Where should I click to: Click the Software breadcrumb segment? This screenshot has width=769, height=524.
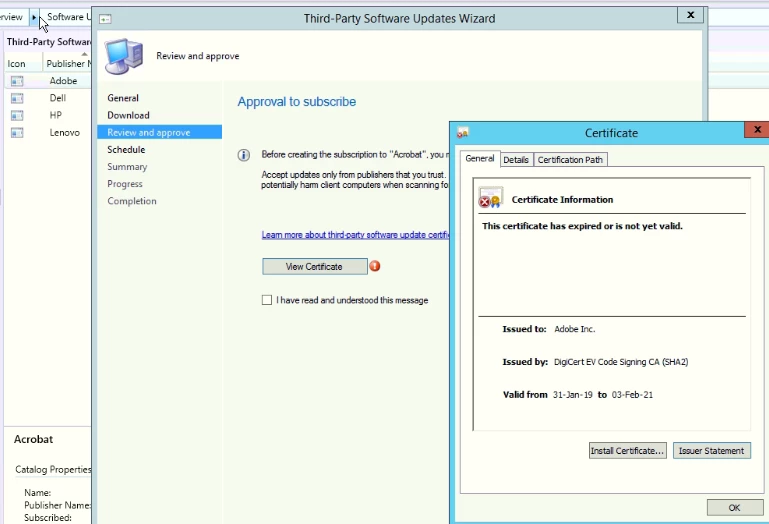[68, 17]
